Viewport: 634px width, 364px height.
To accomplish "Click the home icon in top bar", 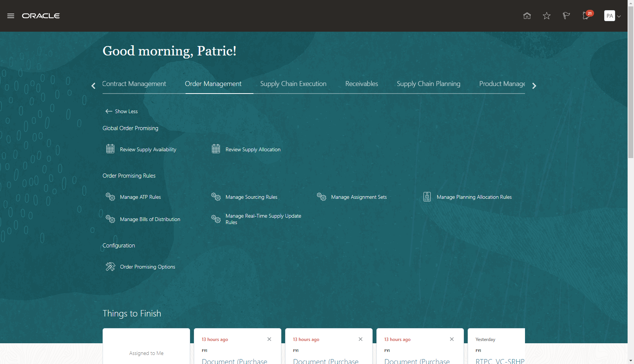I will (527, 16).
